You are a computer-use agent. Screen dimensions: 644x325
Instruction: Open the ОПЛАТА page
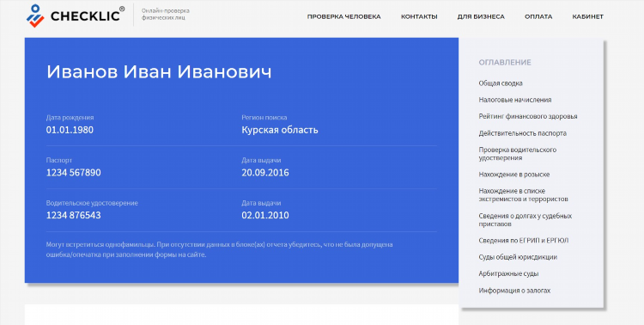click(538, 17)
